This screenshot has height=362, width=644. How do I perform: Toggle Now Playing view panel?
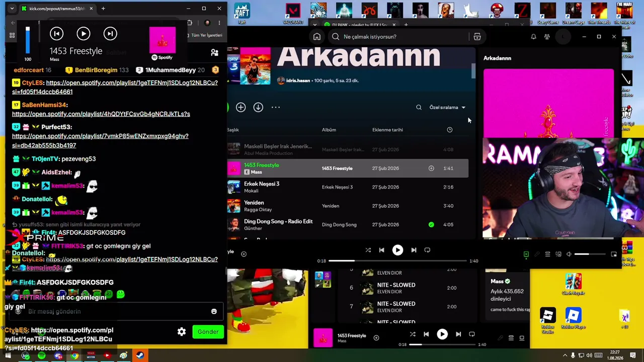[x=526, y=254]
